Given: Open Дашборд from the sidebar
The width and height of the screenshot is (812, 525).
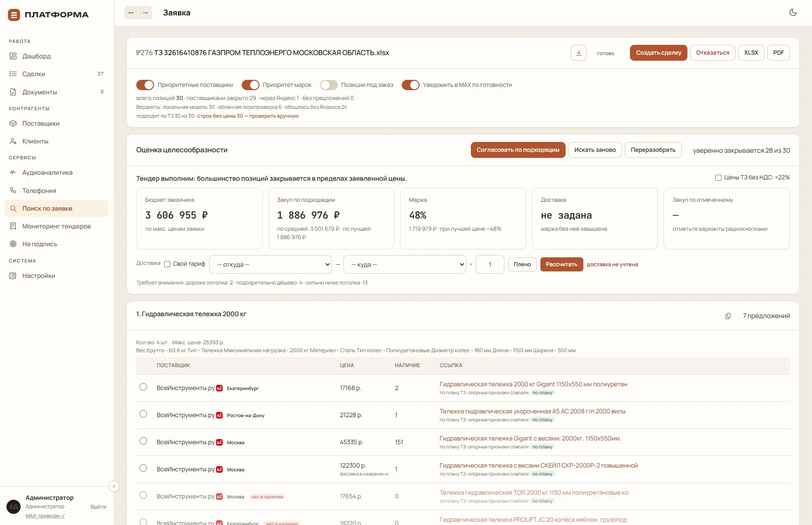Looking at the screenshot, I should point(56,56).
